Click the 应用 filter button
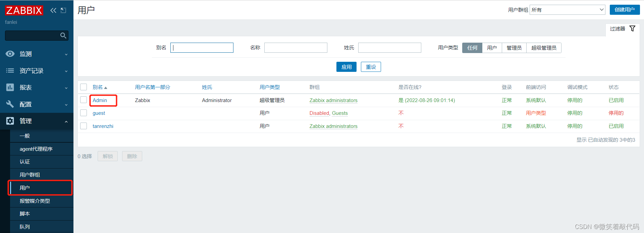 (346, 67)
